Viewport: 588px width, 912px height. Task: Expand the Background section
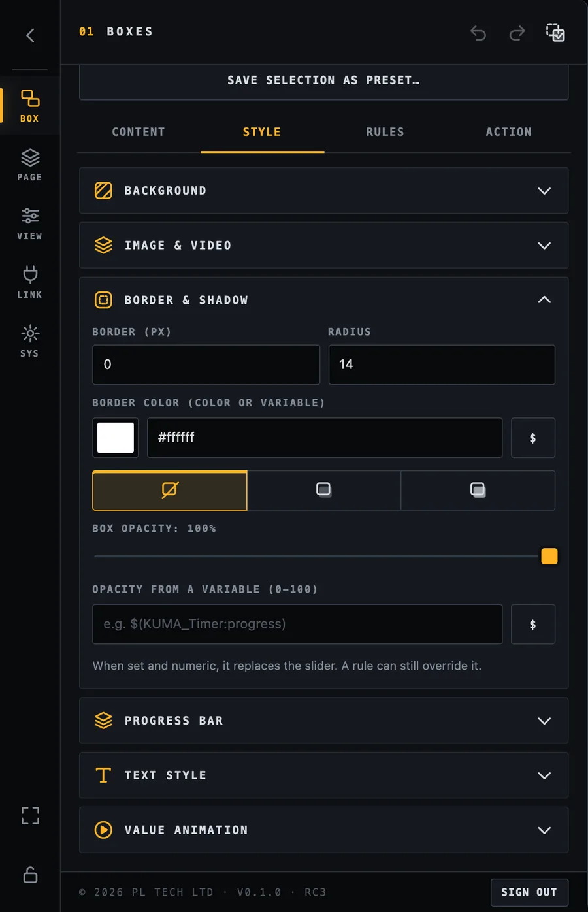point(324,191)
